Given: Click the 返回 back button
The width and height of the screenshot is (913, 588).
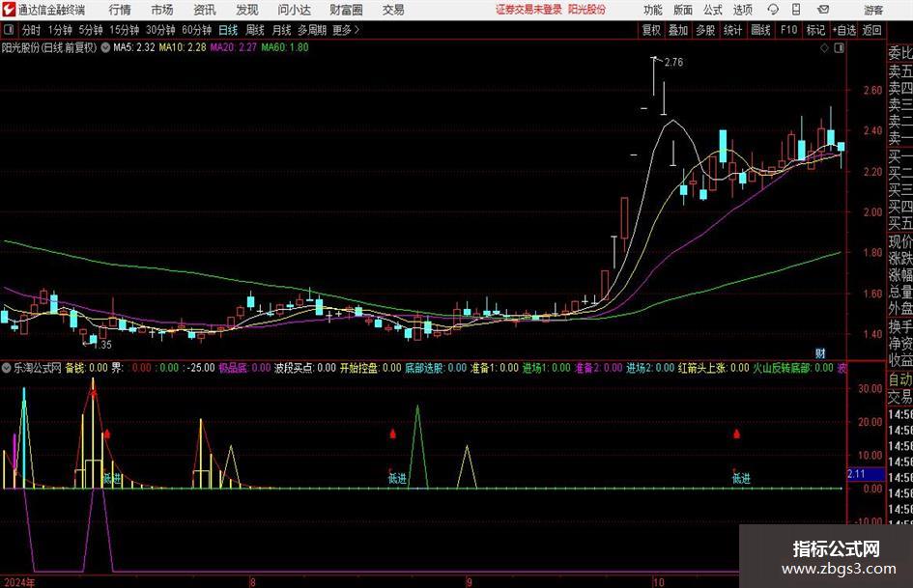Looking at the screenshot, I should coord(871,30).
